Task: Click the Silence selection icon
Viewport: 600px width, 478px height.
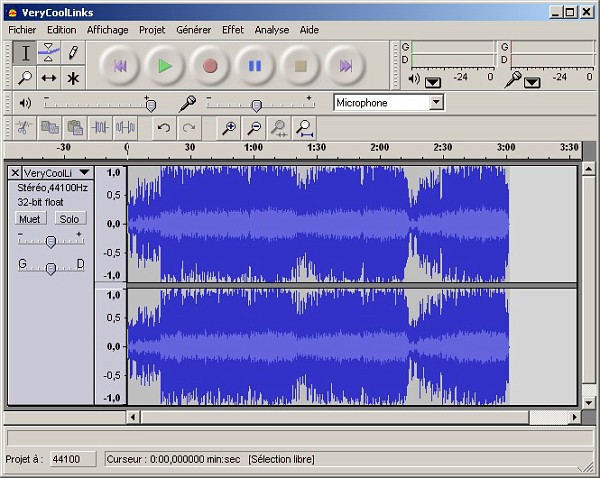Action: (x=125, y=128)
